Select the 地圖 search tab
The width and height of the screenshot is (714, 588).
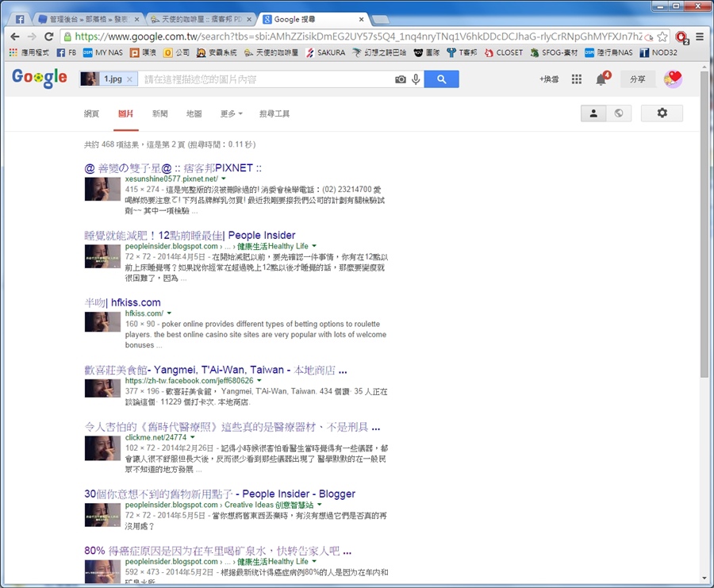[194, 113]
